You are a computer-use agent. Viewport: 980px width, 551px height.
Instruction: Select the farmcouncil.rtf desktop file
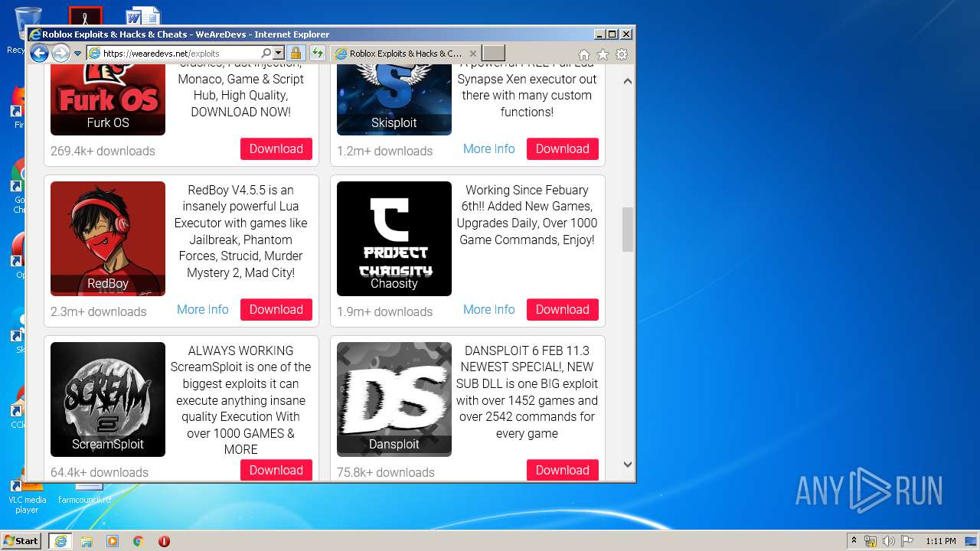pos(85,494)
